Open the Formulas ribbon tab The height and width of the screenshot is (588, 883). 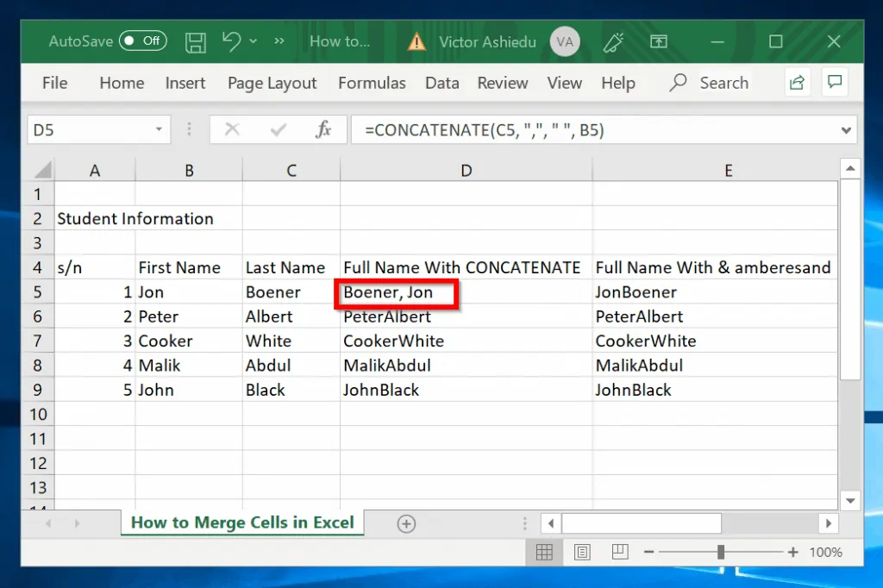click(x=372, y=83)
